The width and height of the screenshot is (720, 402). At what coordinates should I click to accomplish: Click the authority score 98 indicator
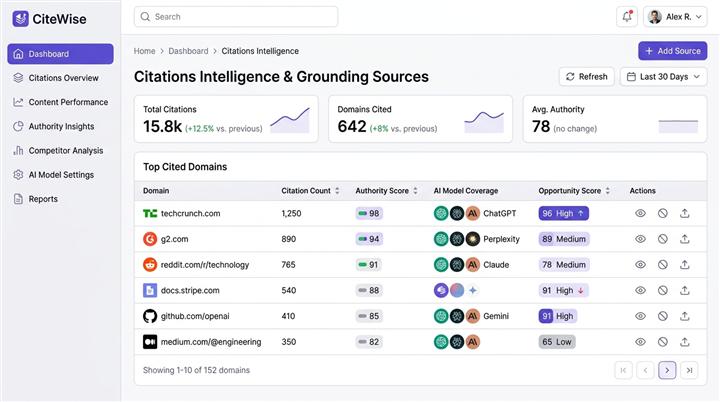369,213
